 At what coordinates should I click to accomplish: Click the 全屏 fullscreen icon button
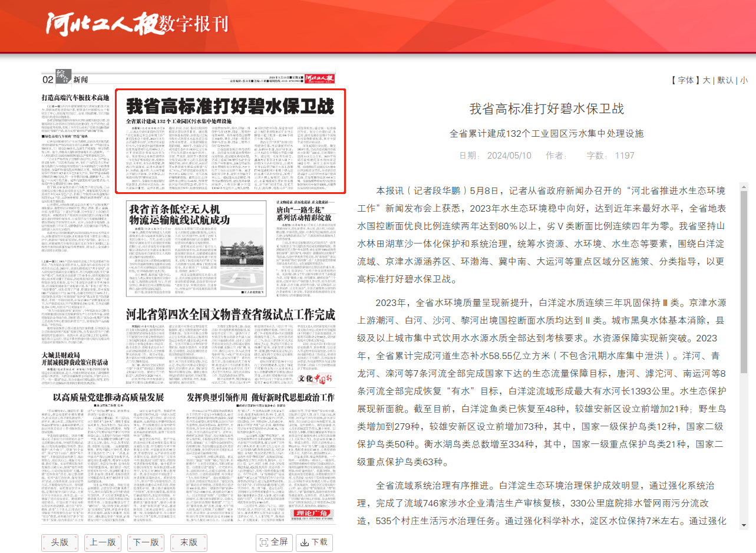(274, 542)
